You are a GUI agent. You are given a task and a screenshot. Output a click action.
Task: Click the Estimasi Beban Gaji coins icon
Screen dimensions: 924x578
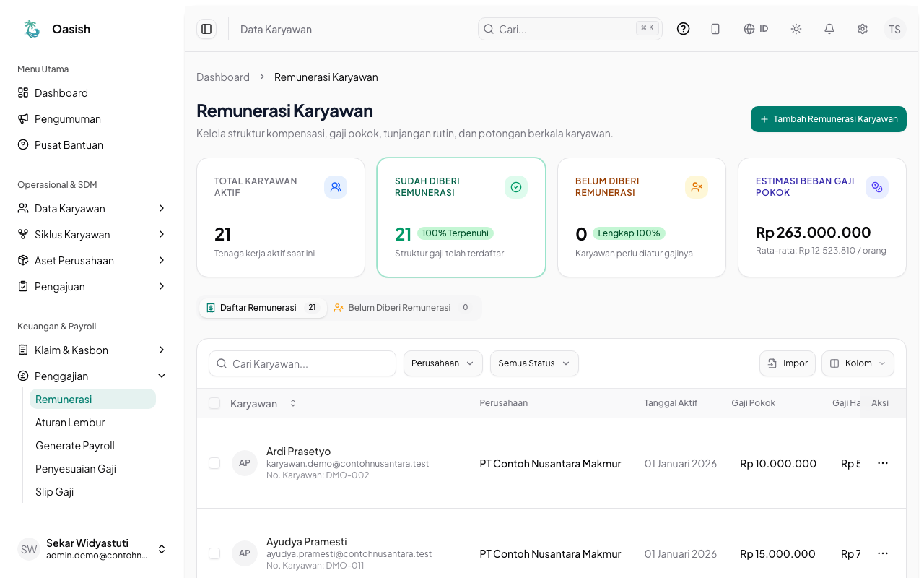[x=877, y=187]
